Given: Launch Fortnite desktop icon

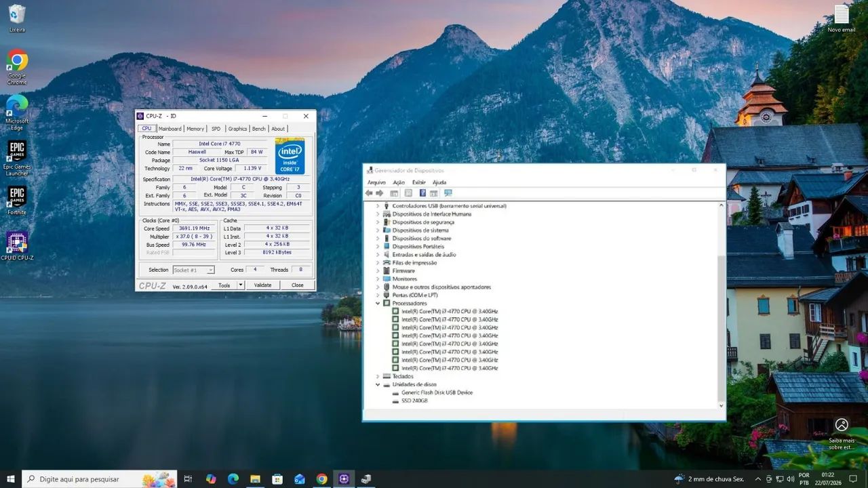Looking at the screenshot, I should tap(17, 201).
